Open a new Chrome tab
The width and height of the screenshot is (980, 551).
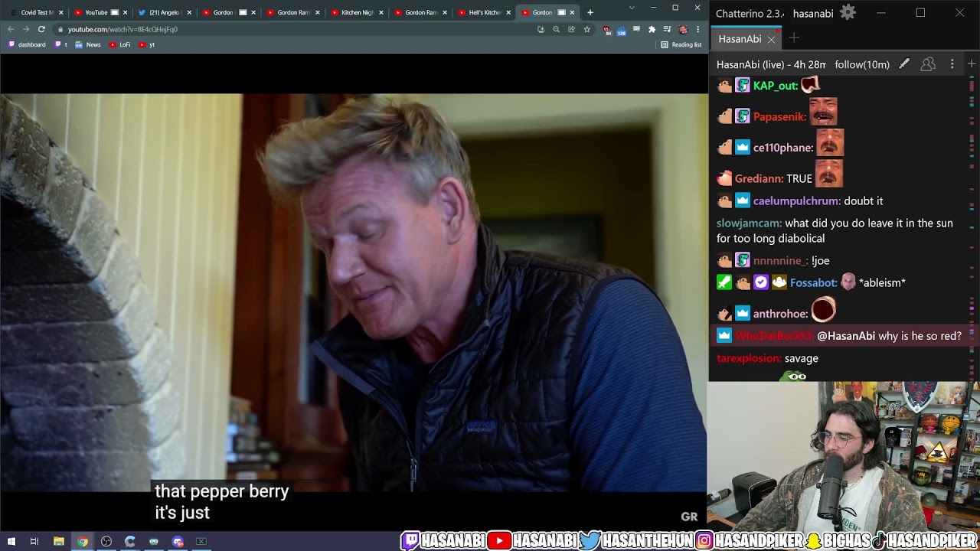(590, 12)
